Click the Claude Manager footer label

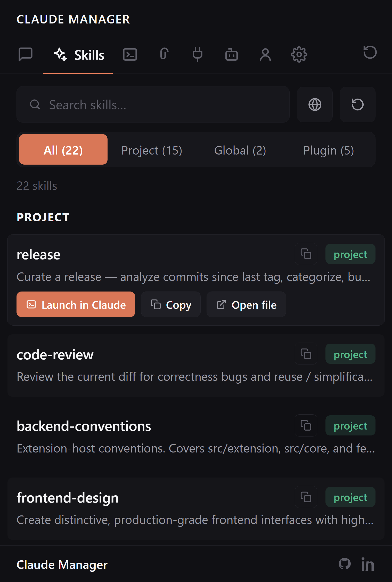pos(62,565)
